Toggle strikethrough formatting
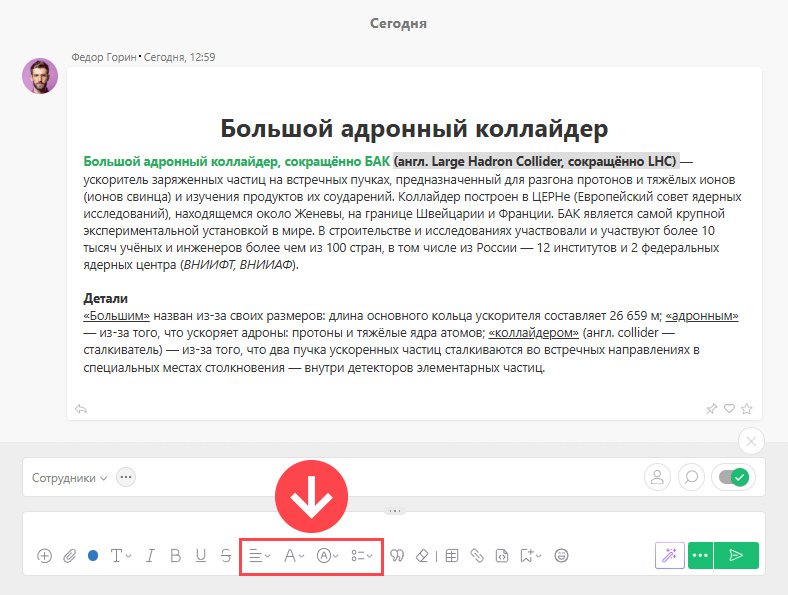The height and width of the screenshot is (595, 788). tap(226, 556)
